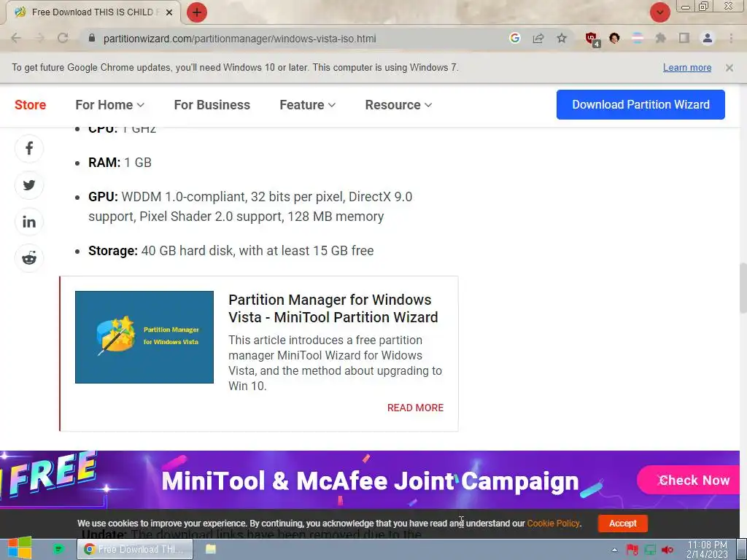Viewport: 747px width, 560px height.
Task: View site security lock info
Action: pos(92,38)
